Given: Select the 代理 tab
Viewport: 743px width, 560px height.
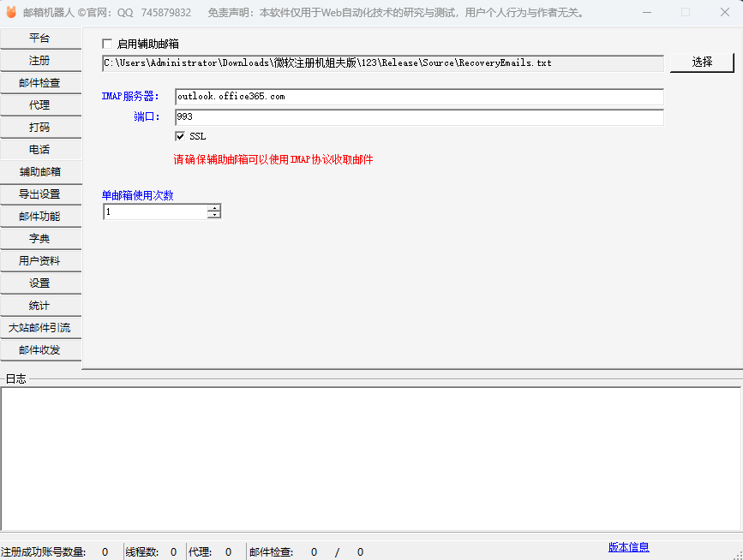Looking at the screenshot, I should coord(40,105).
